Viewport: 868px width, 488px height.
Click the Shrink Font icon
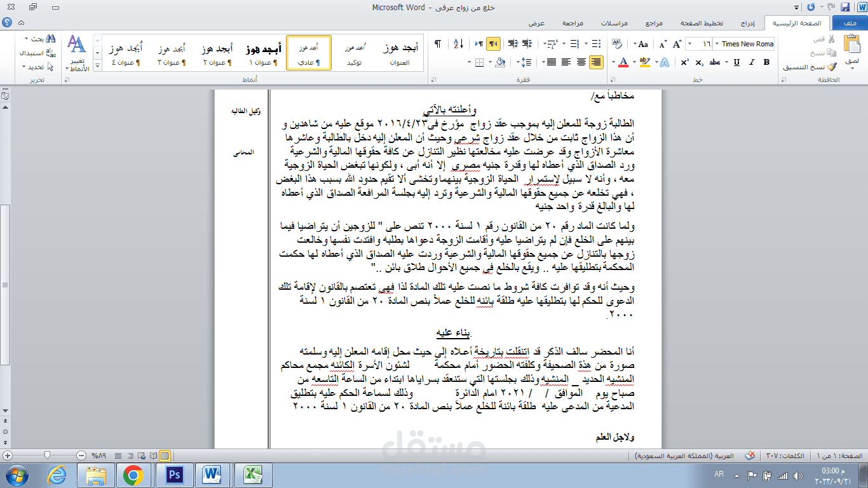tap(663, 44)
